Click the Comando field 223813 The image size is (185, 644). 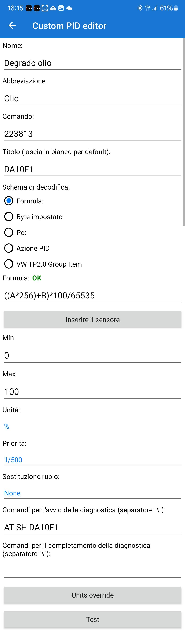click(92, 134)
